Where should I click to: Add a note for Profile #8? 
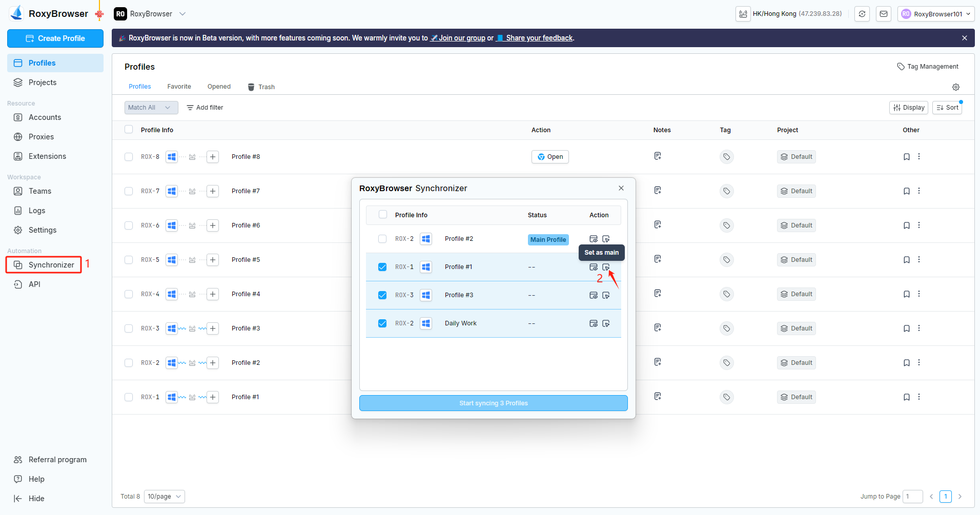[x=658, y=156]
